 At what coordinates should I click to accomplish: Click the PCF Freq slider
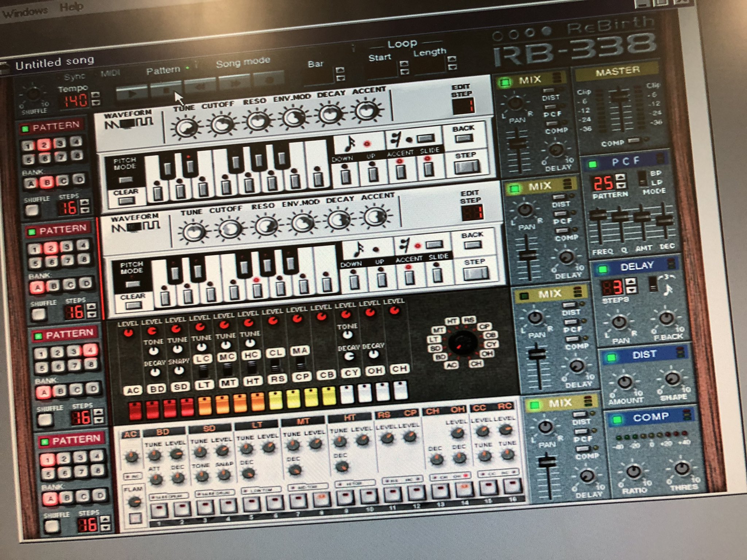597,215
